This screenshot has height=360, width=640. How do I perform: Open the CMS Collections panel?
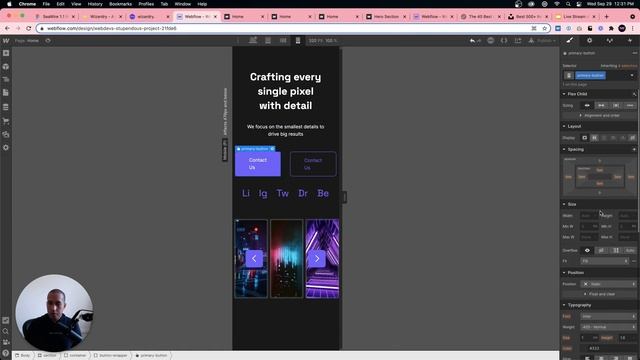coord(6,107)
